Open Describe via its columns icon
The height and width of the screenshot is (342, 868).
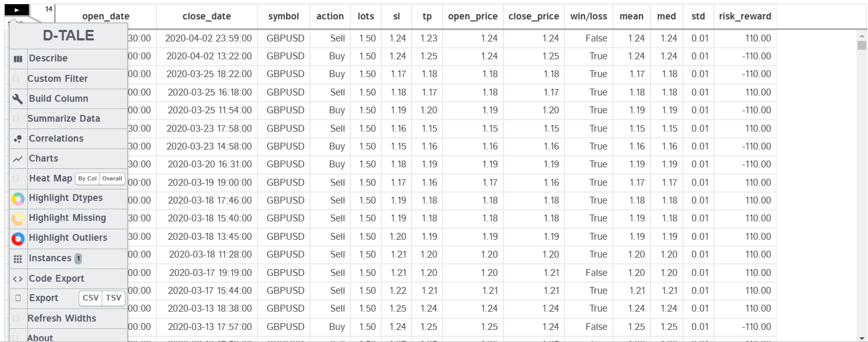18,59
